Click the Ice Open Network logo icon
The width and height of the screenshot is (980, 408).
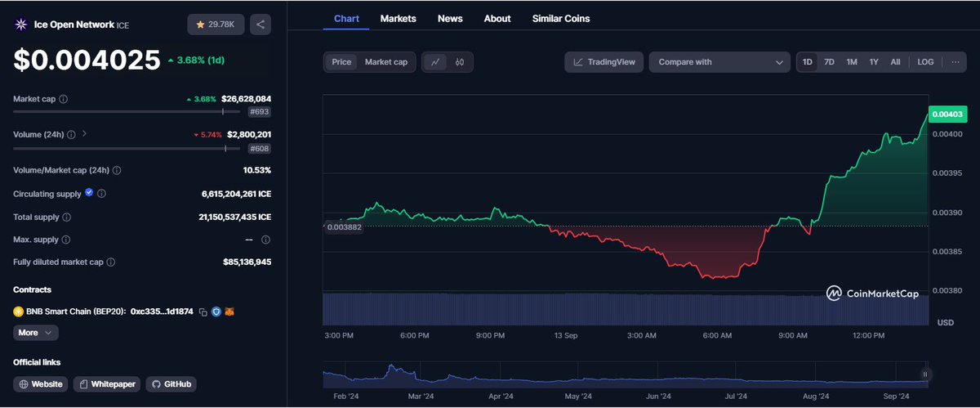(20, 25)
